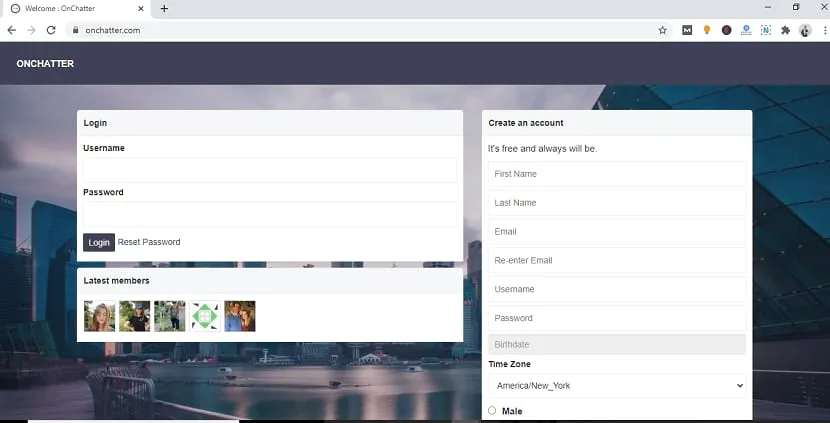
Task: Open the Reset Password link
Action: click(149, 242)
